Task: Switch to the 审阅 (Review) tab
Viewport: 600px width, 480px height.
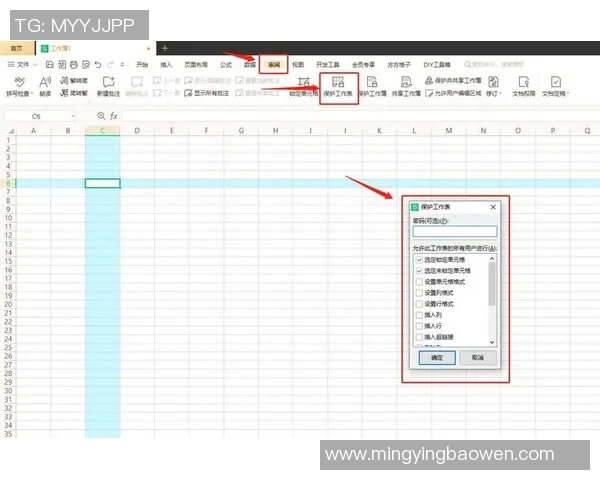Action: [x=273, y=64]
